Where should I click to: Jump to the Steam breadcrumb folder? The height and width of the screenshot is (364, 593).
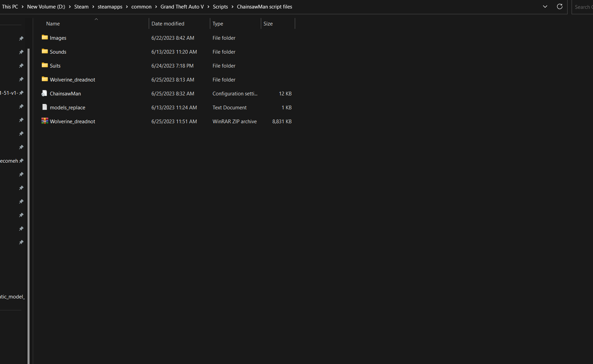(x=82, y=7)
